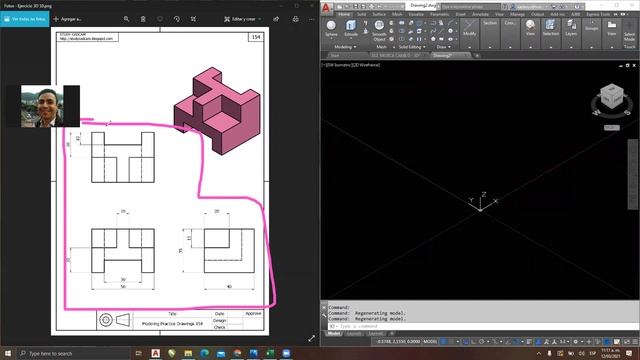Click the Select Mode ribbon button
The image size is (640, 360).
point(629,31)
